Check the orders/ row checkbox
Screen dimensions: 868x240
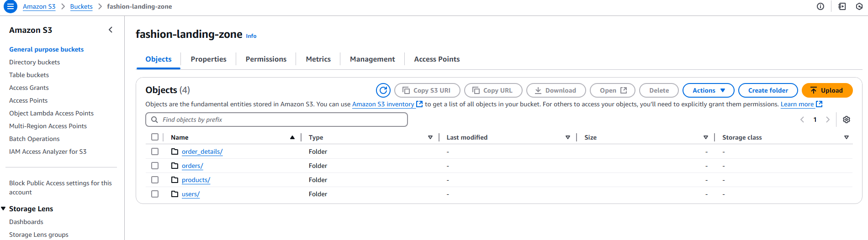pyautogui.click(x=155, y=166)
